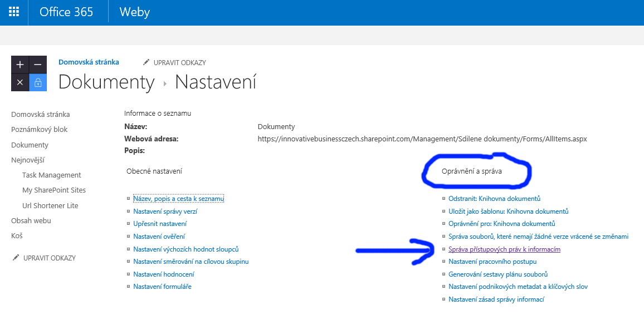Select Domovská stránka in left navigation
The height and width of the screenshot is (315, 644).
(x=40, y=114)
